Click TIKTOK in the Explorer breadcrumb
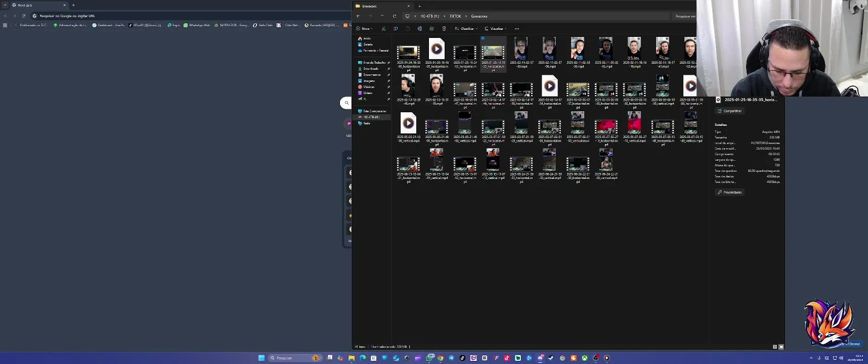The height and width of the screenshot is (364, 868). 455,16
